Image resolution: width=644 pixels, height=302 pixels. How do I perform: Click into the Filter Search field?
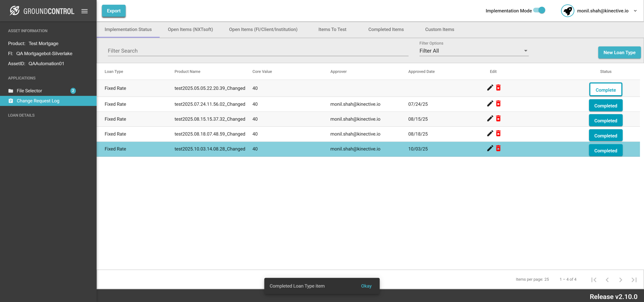tap(258, 51)
